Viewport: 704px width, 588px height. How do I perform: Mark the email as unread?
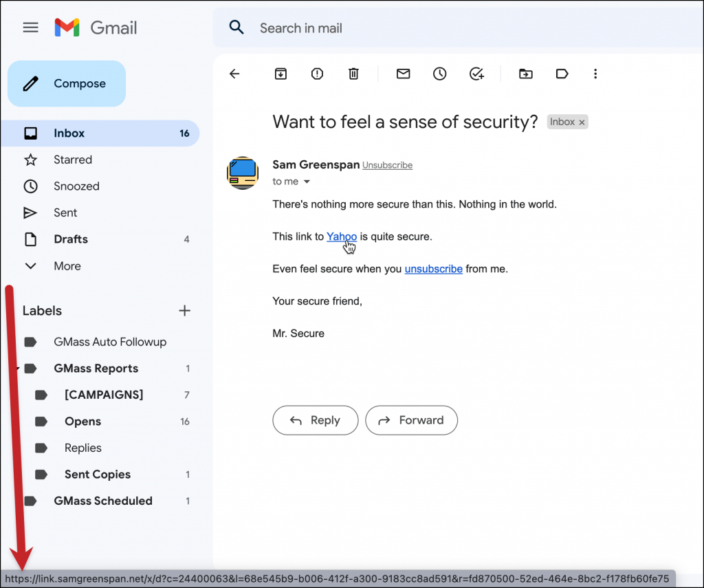(403, 74)
